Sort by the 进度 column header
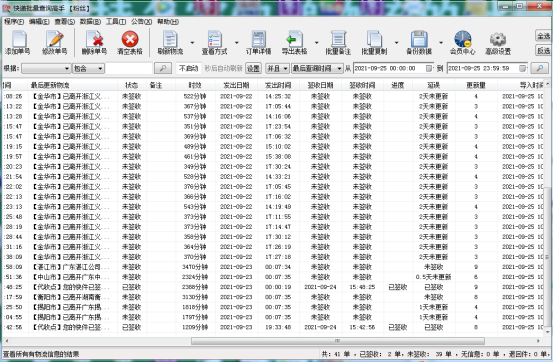 (397, 85)
